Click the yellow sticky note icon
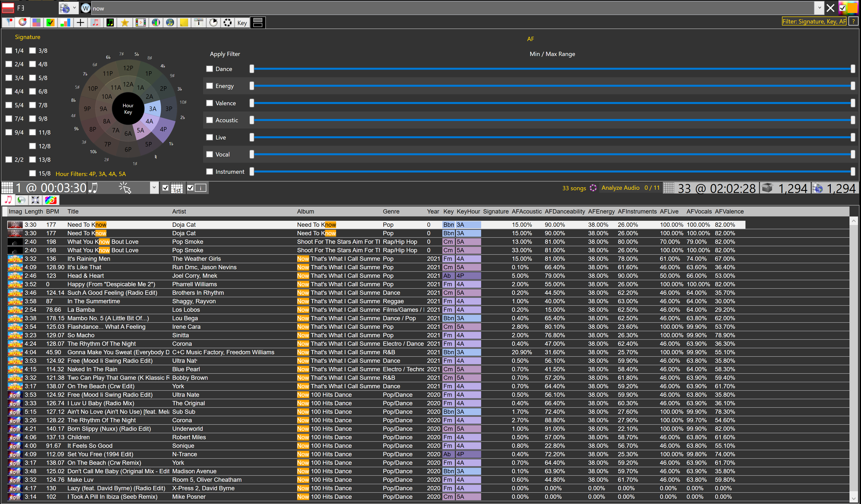The height and width of the screenshot is (504, 861). click(x=184, y=22)
